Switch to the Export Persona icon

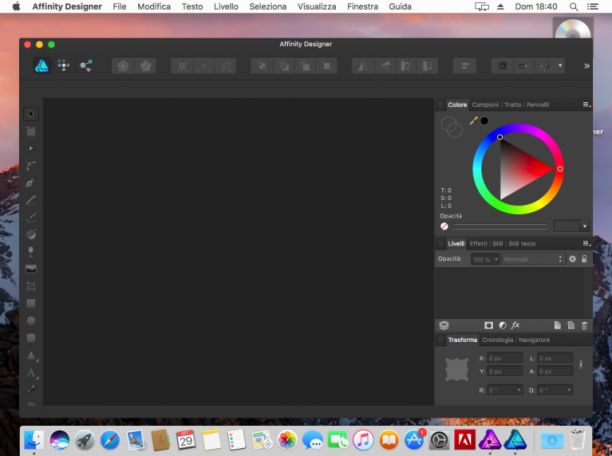tap(86, 66)
